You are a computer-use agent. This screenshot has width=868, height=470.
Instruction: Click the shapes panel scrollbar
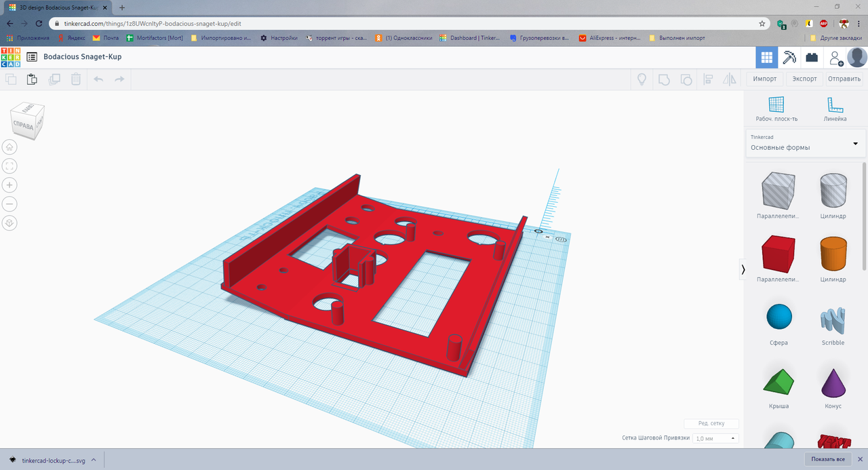click(x=864, y=217)
